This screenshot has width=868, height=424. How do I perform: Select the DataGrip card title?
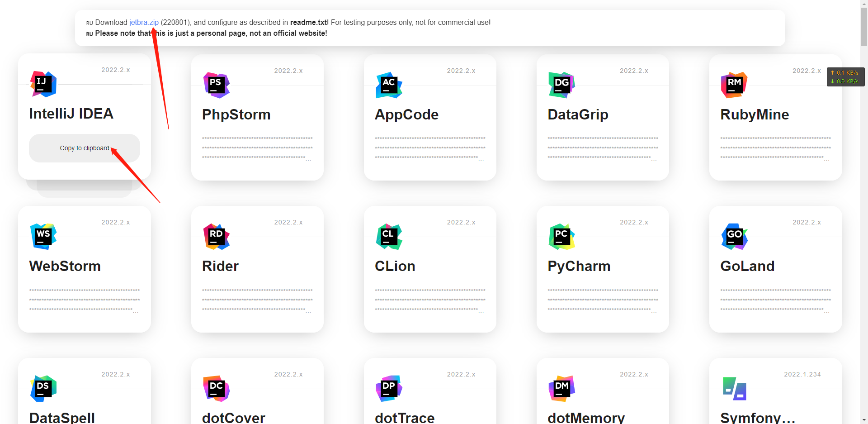(x=578, y=114)
